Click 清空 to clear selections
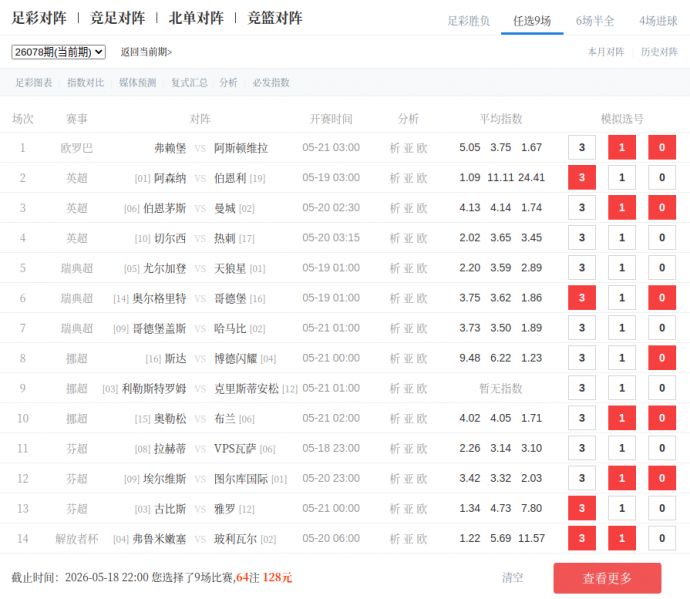This screenshot has width=690, height=599. (x=513, y=577)
